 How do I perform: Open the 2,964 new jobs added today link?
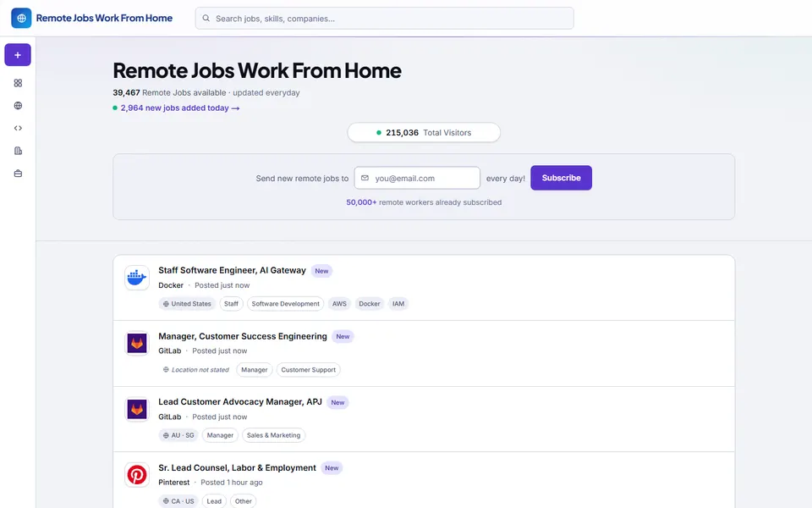pyautogui.click(x=179, y=108)
